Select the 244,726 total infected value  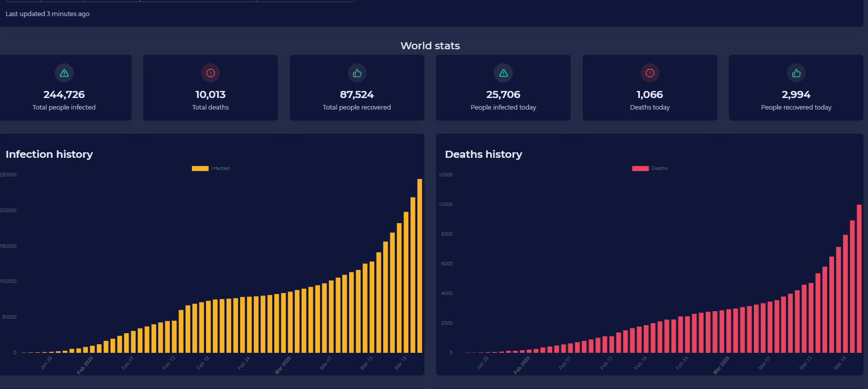point(64,94)
